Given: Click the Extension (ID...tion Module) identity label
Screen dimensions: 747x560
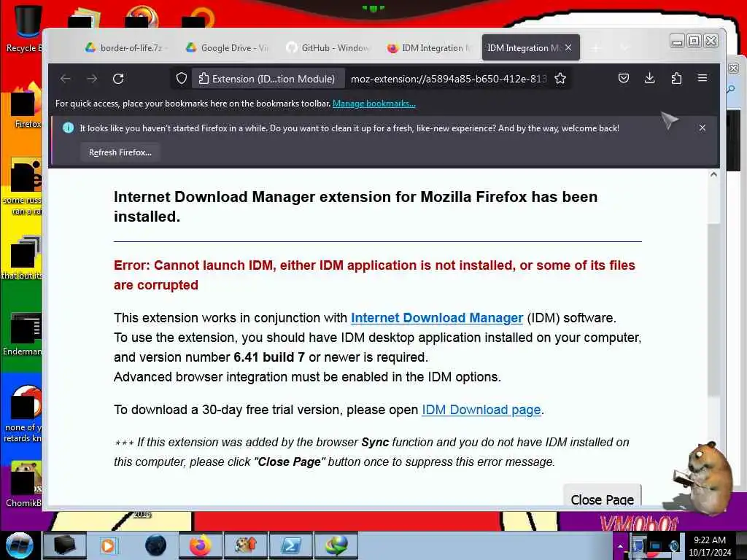Looking at the screenshot, I should pyautogui.click(x=267, y=79).
